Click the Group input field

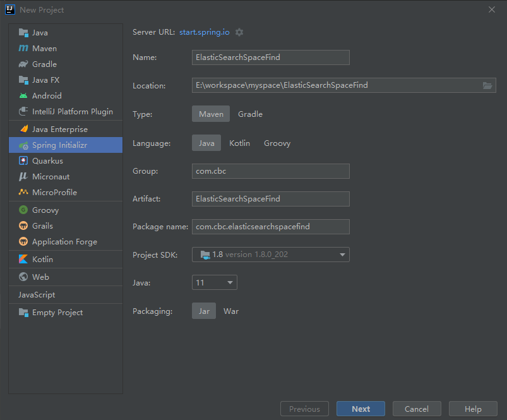click(271, 171)
